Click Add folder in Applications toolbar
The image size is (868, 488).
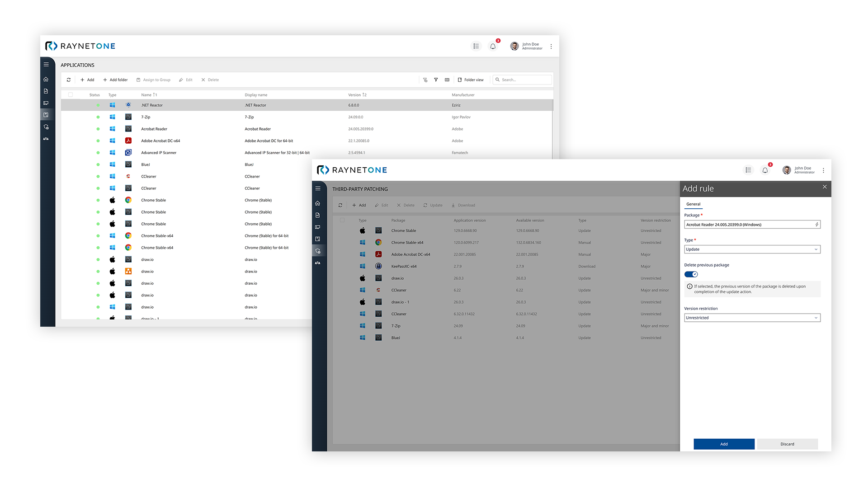[x=115, y=80]
